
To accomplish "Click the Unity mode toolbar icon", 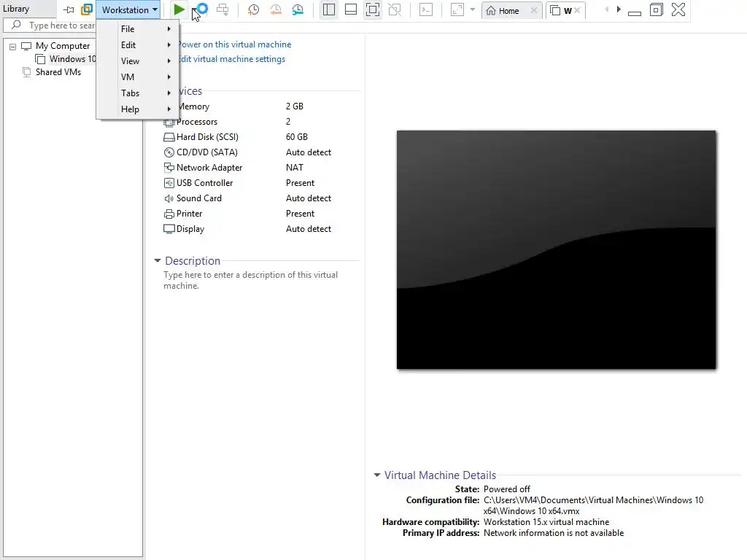I will click(x=395, y=9).
